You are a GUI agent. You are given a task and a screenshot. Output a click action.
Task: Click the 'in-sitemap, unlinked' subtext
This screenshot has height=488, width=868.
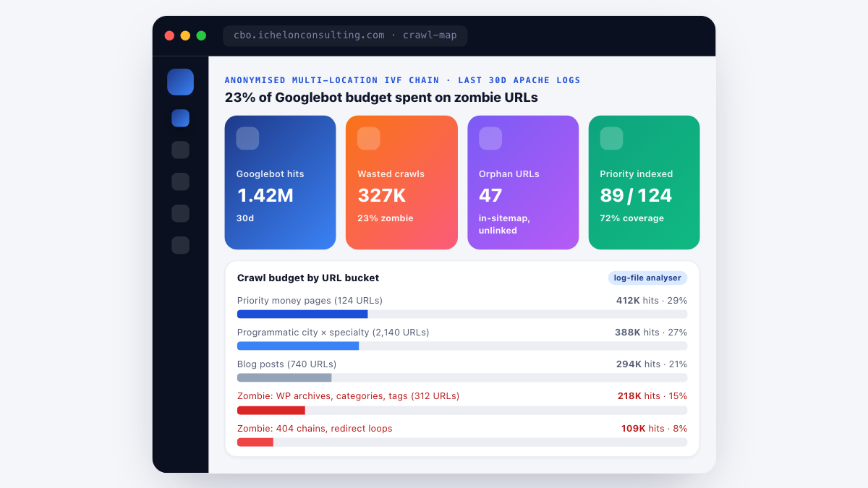point(504,224)
